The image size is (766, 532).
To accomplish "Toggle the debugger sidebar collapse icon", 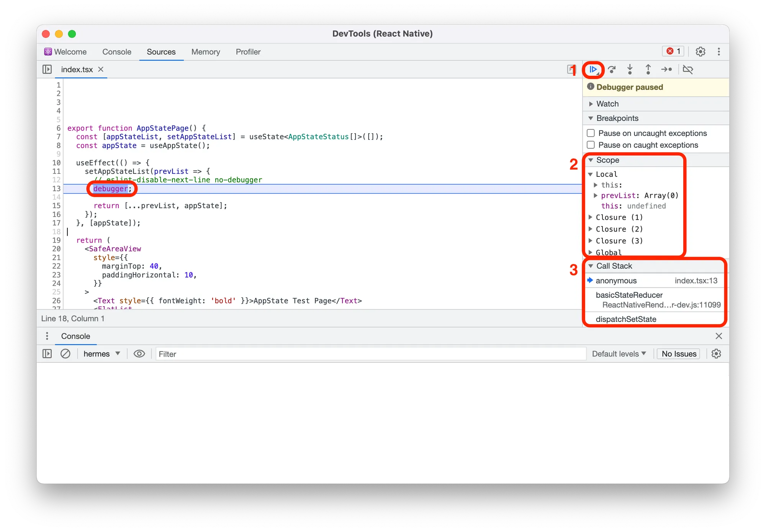I will coord(47,69).
